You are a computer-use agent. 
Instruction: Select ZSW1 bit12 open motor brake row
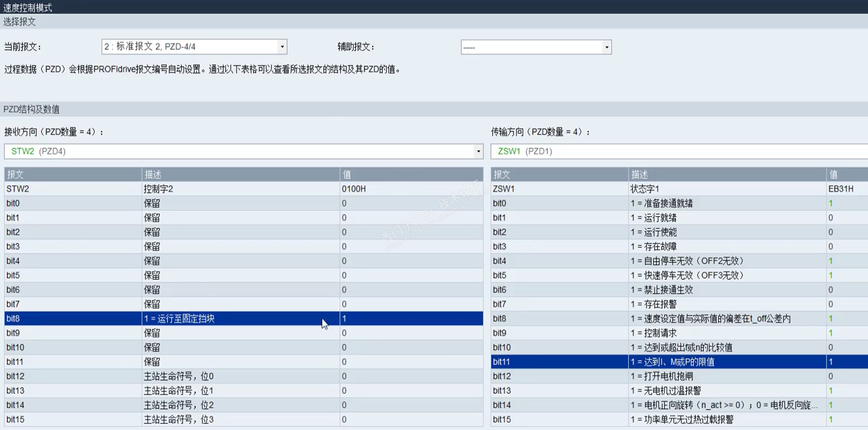(x=668, y=376)
